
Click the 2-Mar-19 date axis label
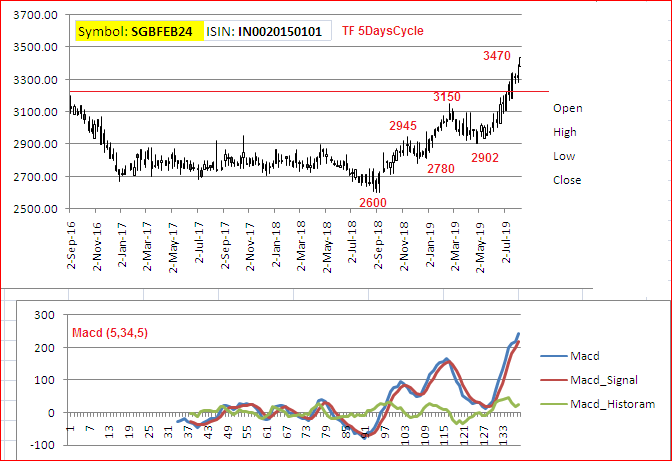pyautogui.click(x=455, y=246)
